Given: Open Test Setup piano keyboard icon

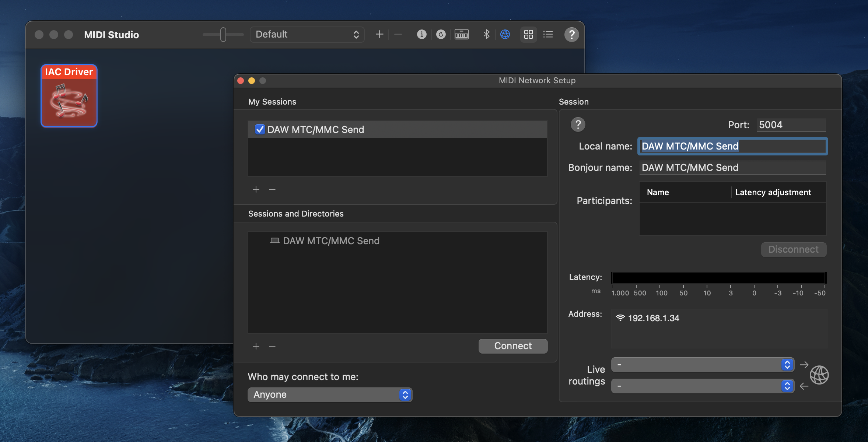Looking at the screenshot, I should (461, 34).
